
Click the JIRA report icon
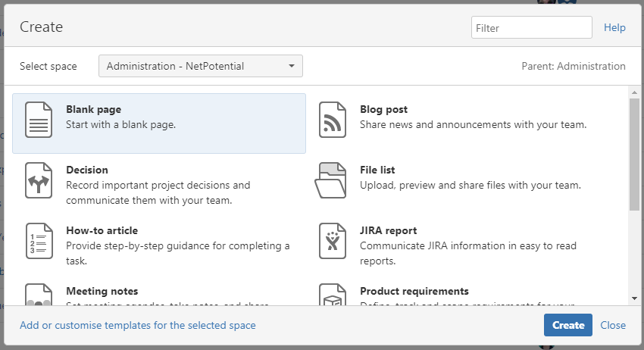333,241
